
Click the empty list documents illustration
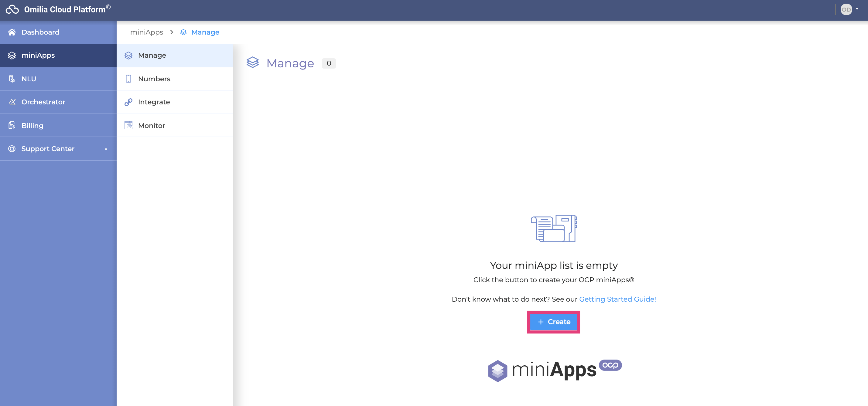pos(554,228)
